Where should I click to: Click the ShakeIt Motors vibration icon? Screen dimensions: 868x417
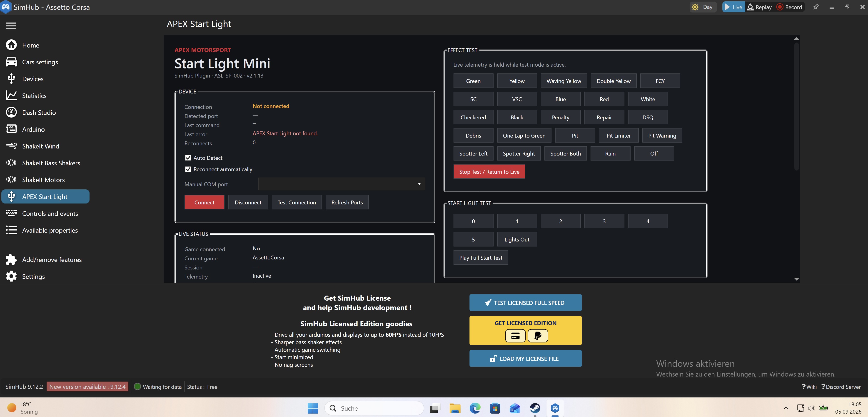tap(11, 180)
